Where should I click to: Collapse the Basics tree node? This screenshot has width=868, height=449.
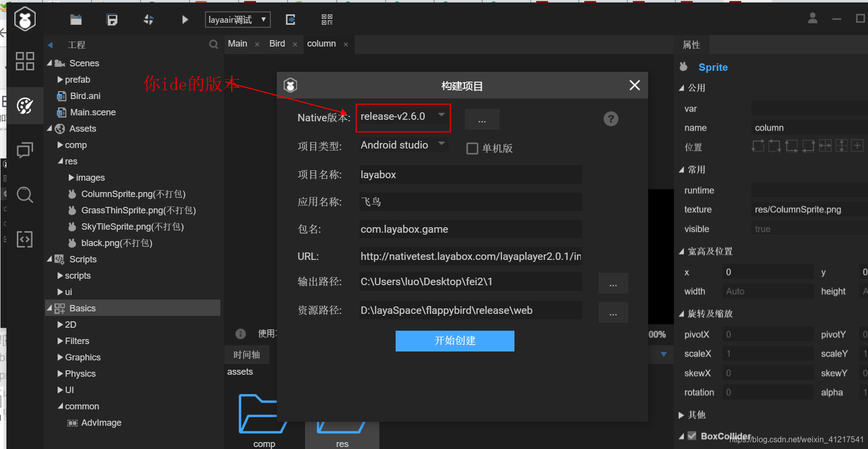[50, 308]
